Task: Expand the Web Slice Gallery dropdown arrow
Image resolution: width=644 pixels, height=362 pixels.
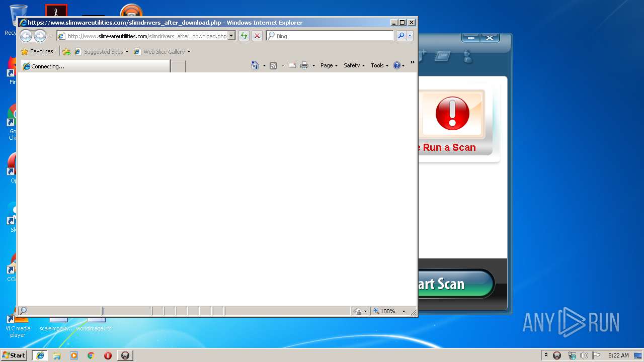Action: (189, 51)
